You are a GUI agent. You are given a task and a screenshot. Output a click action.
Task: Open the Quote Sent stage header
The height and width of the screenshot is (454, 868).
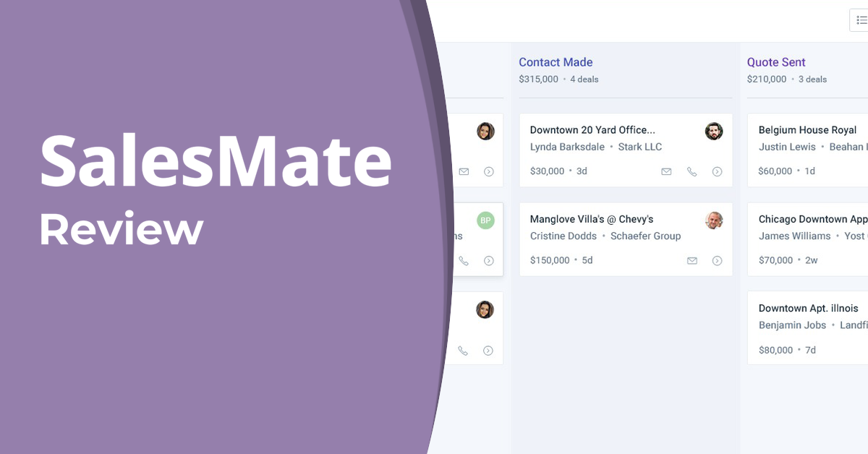pyautogui.click(x=776, y=62)
